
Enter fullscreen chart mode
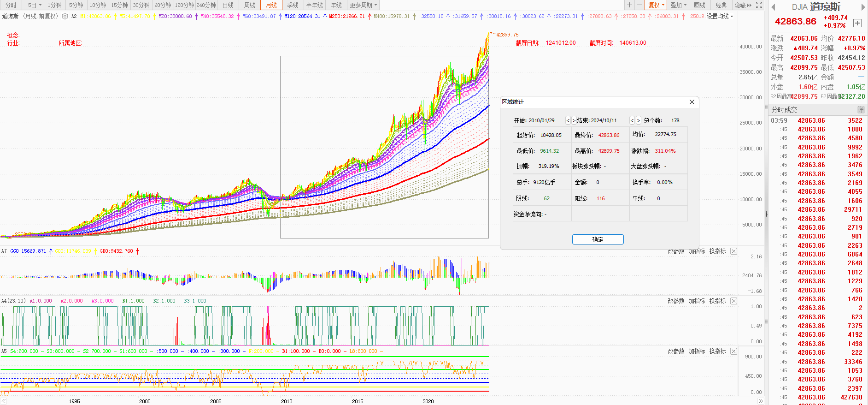tap(759, 5)
